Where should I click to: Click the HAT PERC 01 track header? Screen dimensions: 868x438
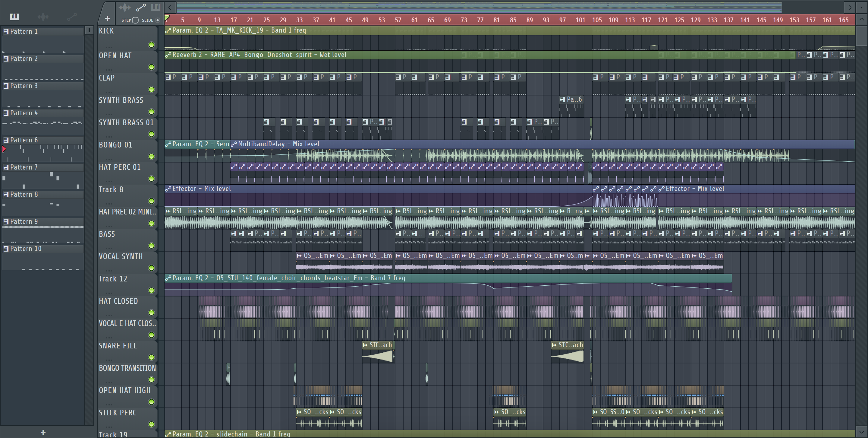(127, 173)
